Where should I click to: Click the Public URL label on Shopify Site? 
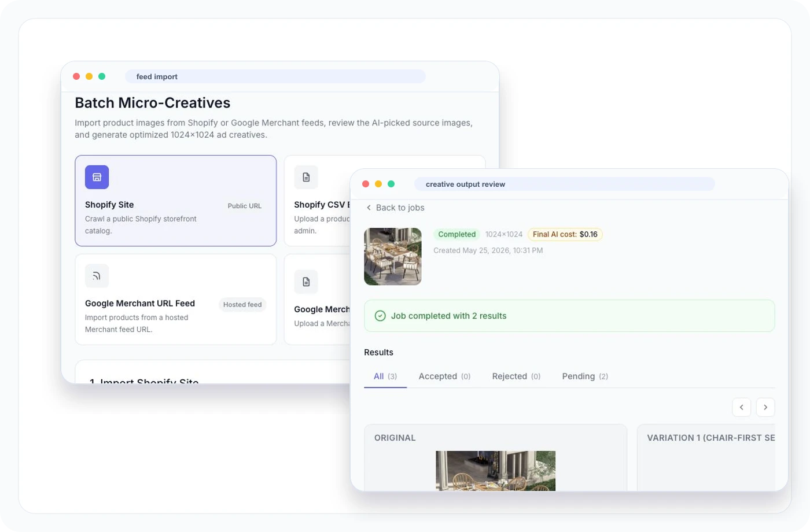244,206
